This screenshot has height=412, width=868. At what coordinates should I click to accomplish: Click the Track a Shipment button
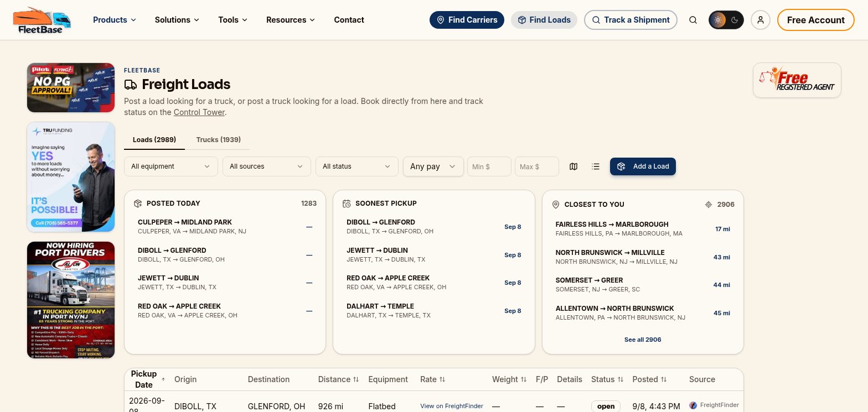[x=631, y=20]
